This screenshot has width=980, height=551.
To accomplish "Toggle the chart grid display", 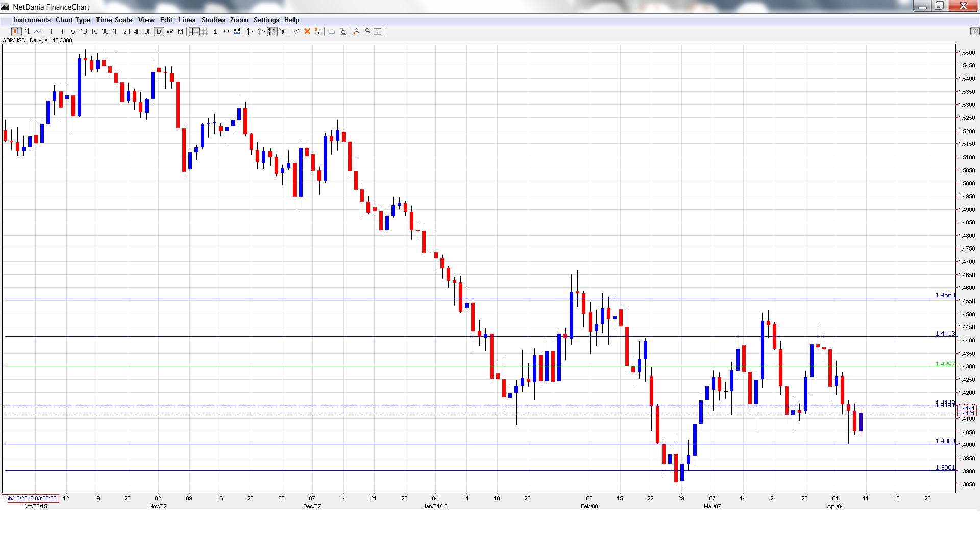I will coord(205,32).
